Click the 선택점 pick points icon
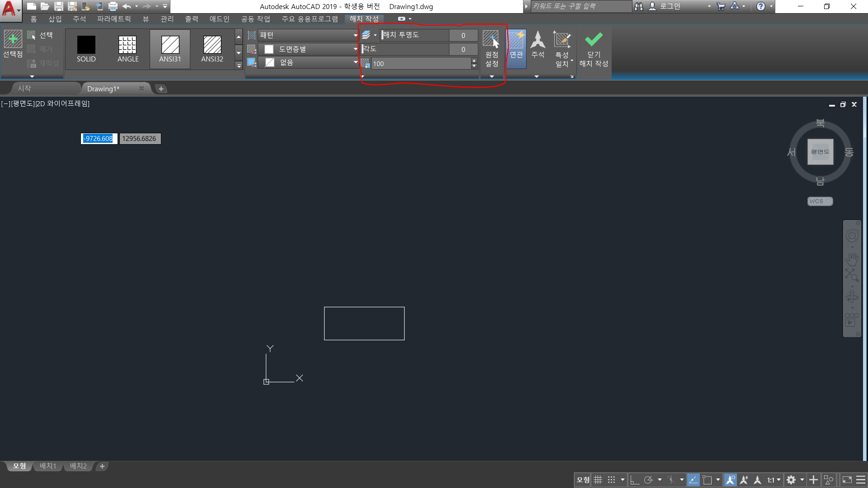 13,40
